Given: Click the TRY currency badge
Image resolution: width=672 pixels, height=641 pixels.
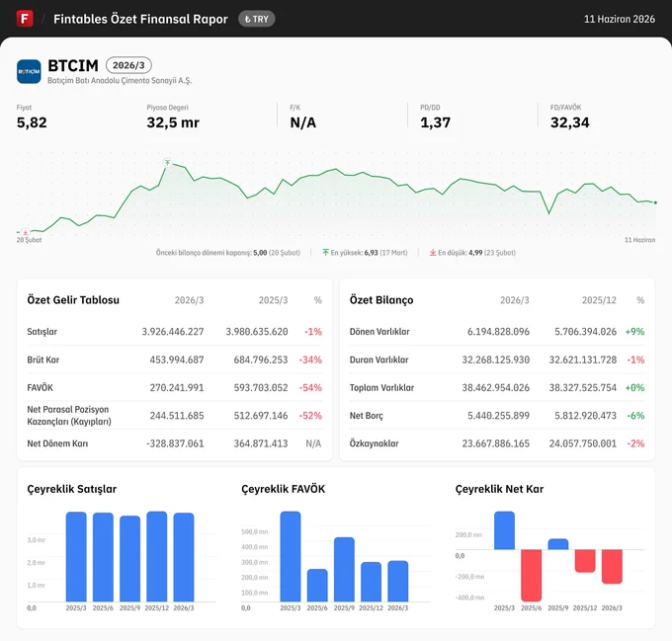Looking at the screenshot, I should [x=256, y=19].
